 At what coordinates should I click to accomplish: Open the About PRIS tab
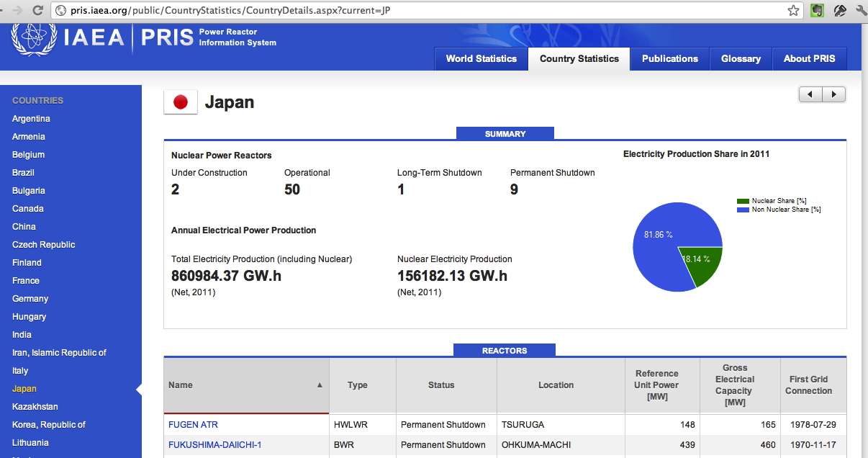[810, 59]
